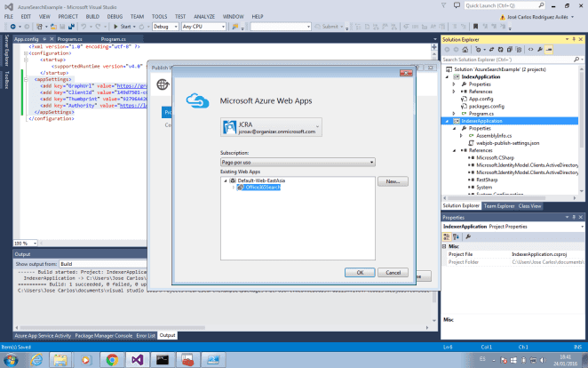This screenshot has height=368, width=588.
Task: Click Alphabetical sort icon in Properties panel
Action: pyautogui.click(x=456, y=236)
